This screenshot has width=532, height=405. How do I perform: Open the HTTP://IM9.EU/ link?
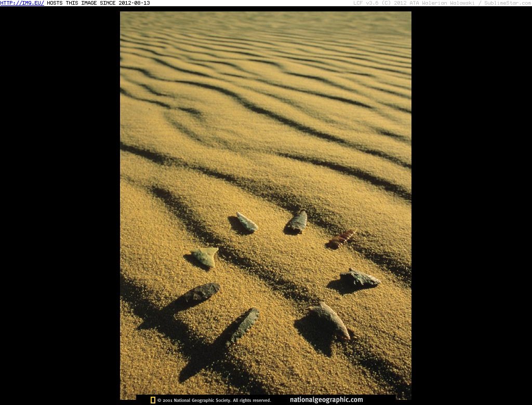22,3
